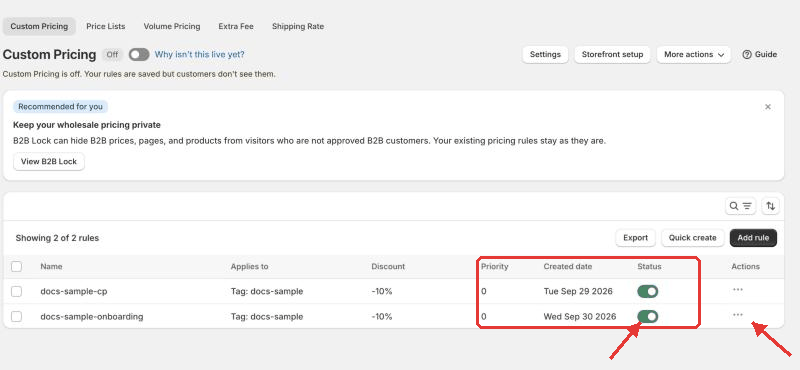Click the sort rules icon button
The width and height of the screenshot is (800, 370).
(x=770, y=206)
